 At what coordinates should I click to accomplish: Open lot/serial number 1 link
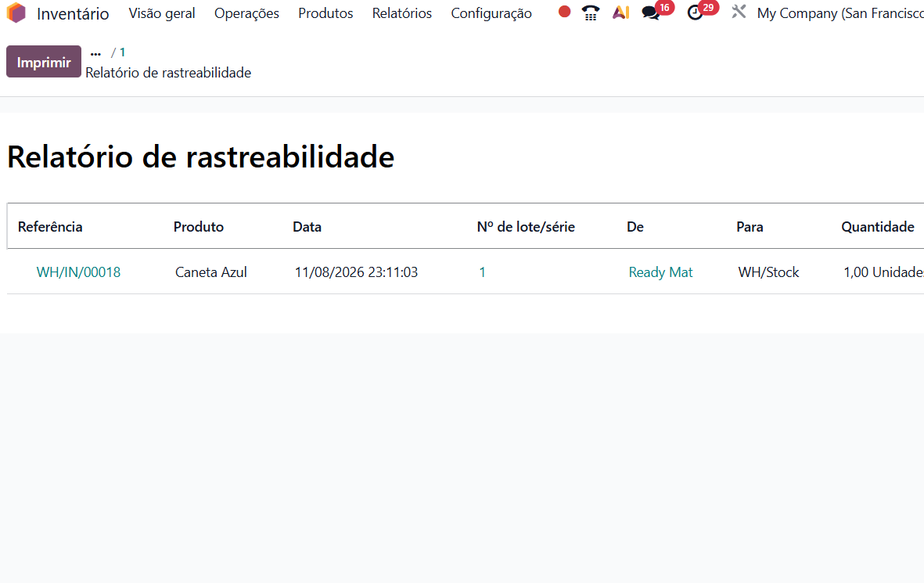coord(482,272)
